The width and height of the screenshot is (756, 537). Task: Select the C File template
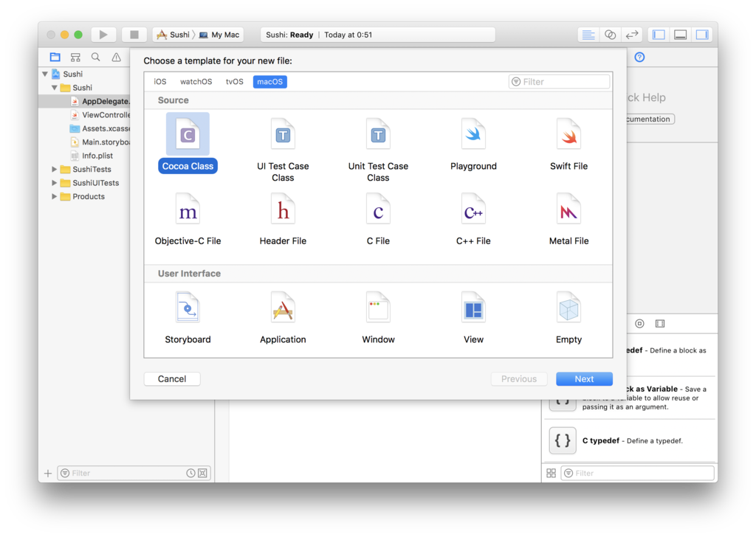[378, 219]
